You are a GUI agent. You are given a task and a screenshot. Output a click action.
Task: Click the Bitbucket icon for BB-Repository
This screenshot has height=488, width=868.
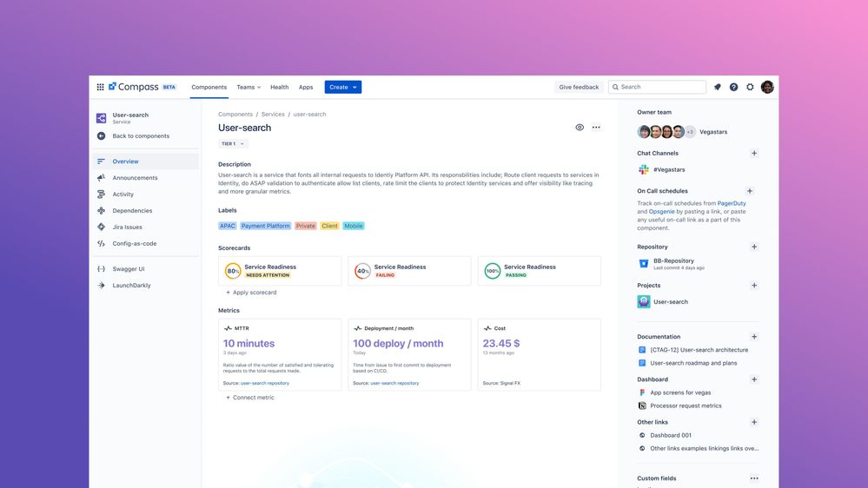click(643, 263)
